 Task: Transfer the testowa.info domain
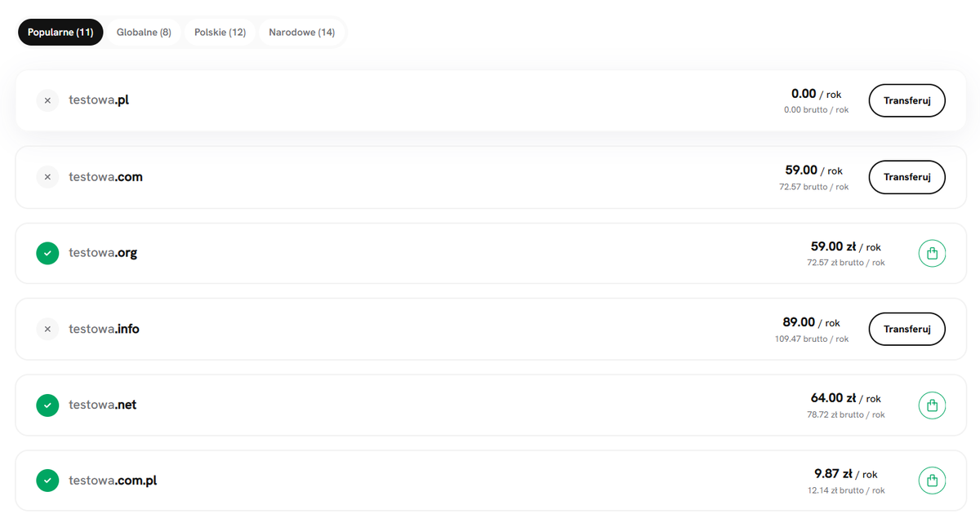click(x=906, y=329)
